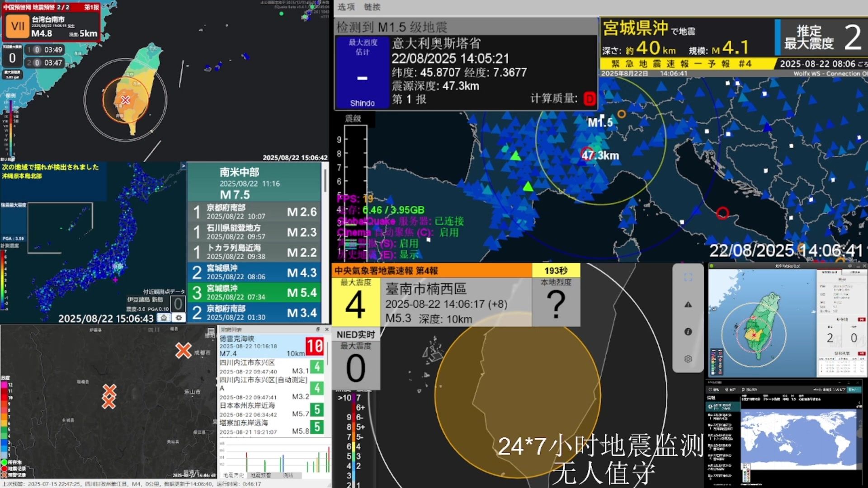This screenshot has width=868, height=488.
Task: Switch to the 测站 tab
Action: [x=288, y=475]
